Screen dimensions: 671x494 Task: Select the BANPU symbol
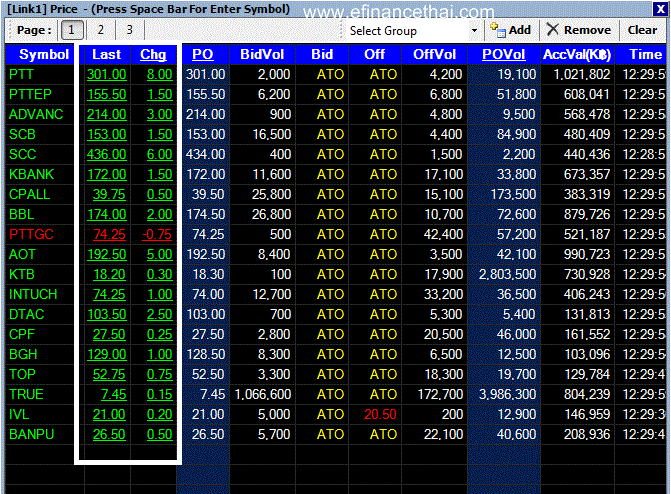(32, 435)
